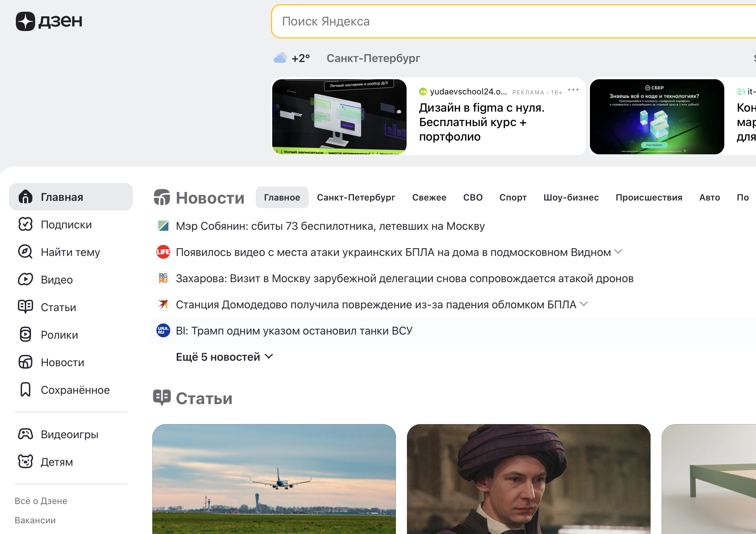Open Ролики via the shorts icon
Image resolution: width=756 pixels, height=534 pixels.
point(25,334)
